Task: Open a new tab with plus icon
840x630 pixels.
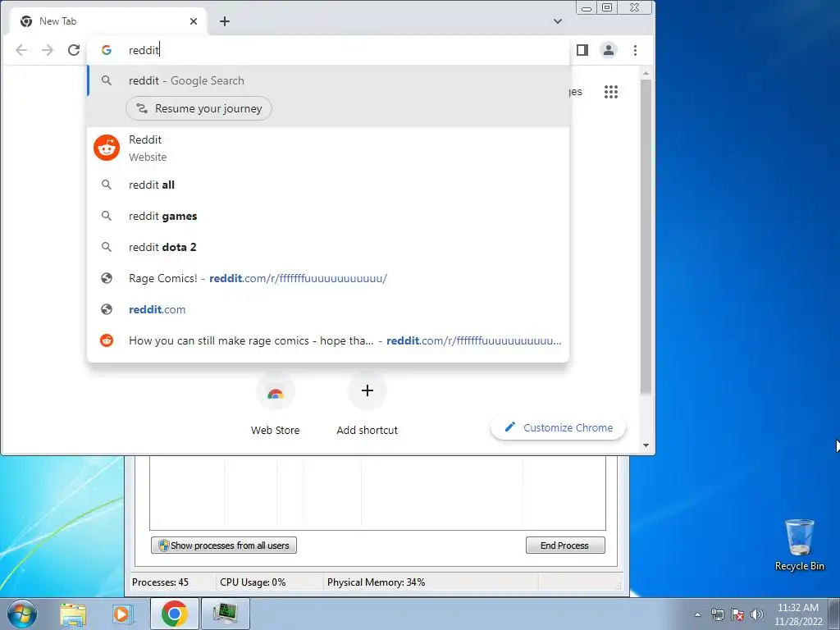Action: (x=225, y=21)
